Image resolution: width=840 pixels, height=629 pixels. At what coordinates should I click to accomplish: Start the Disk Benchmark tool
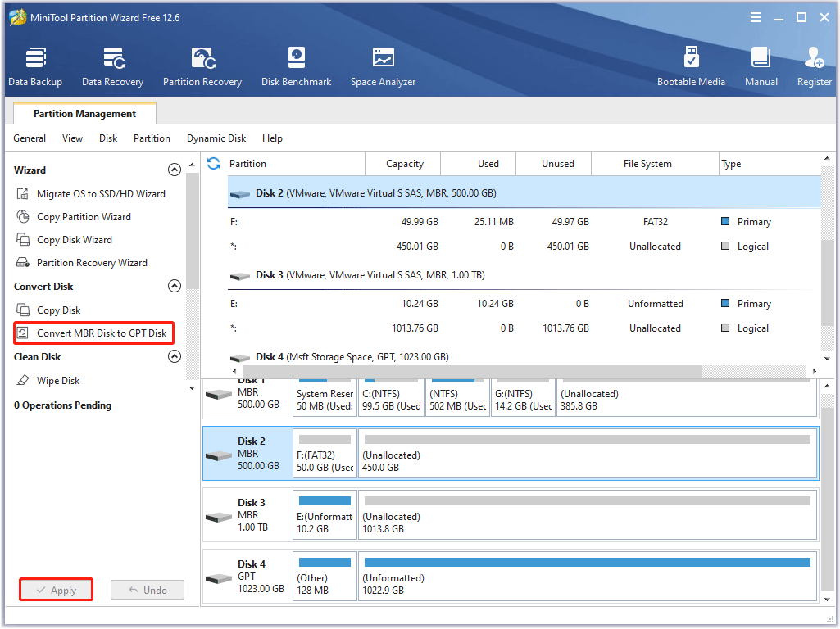click(296, 66)
